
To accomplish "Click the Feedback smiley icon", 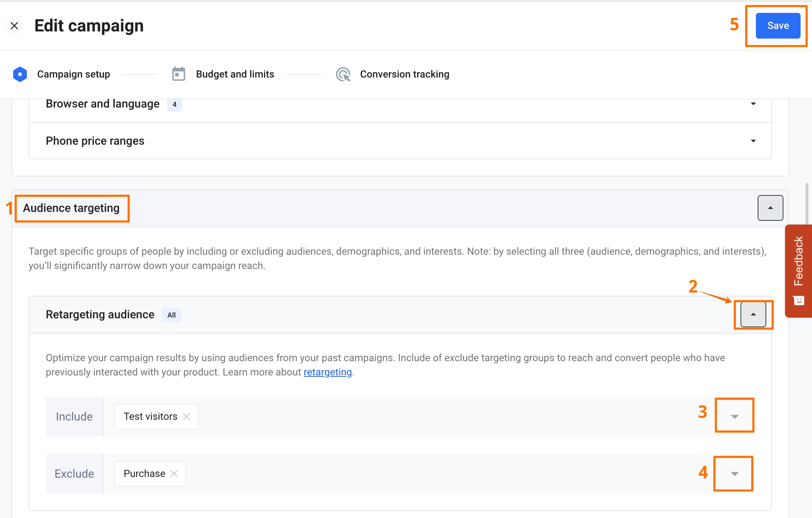I will pos(799,300).
